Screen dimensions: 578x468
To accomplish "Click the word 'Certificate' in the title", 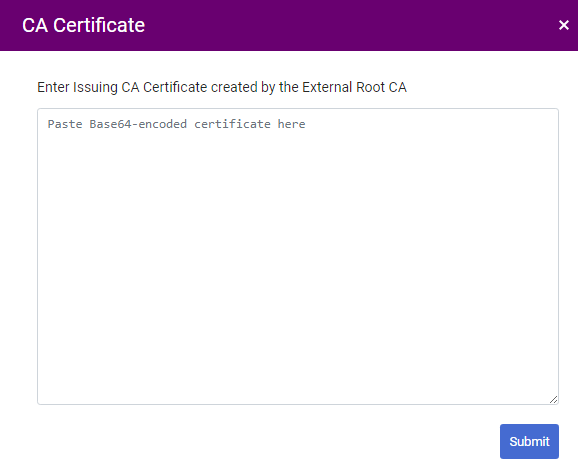I will point(99,25).
